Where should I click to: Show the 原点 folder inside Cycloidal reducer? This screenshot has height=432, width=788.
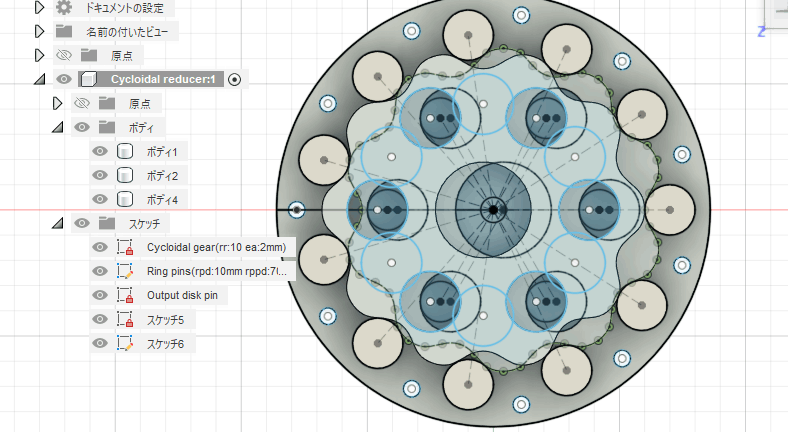(82, 103)
